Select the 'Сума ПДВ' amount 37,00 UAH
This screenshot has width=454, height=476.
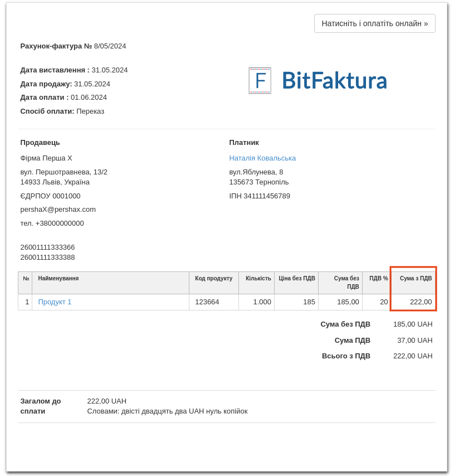click(414, 341)
